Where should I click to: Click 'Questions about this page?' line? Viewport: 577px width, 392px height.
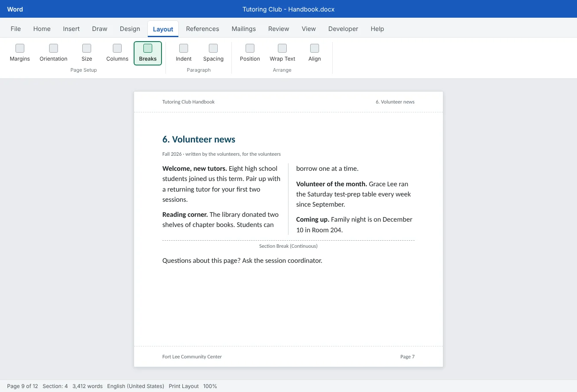[x=242, y=261]
